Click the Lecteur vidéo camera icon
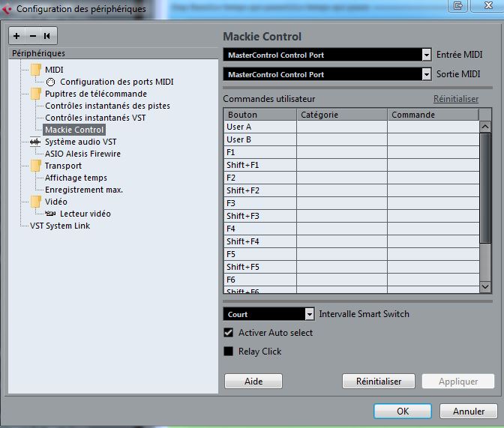504x428 pixels. pyautogui.click(x=50, y=214)
